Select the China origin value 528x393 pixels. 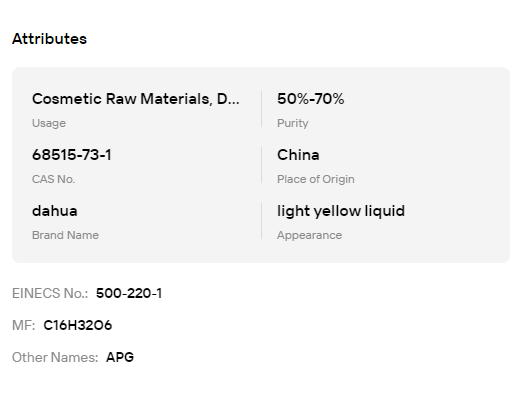tap(298, 155)
